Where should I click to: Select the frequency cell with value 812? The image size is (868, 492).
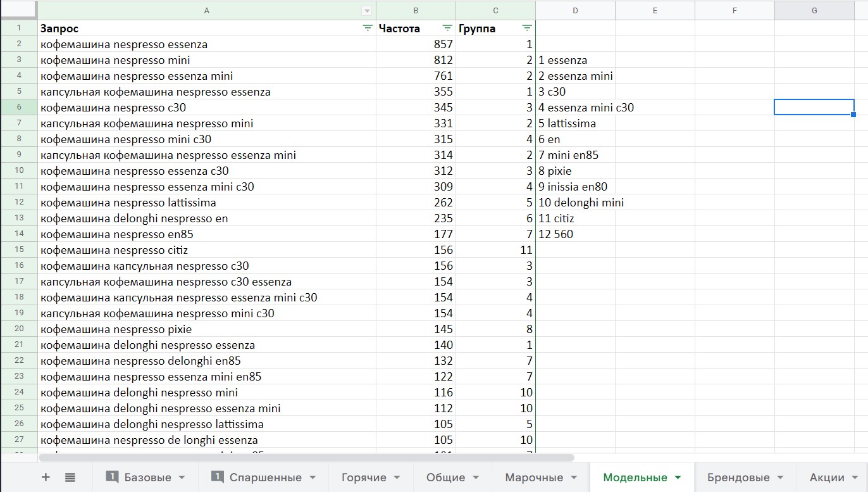(416, 60)
